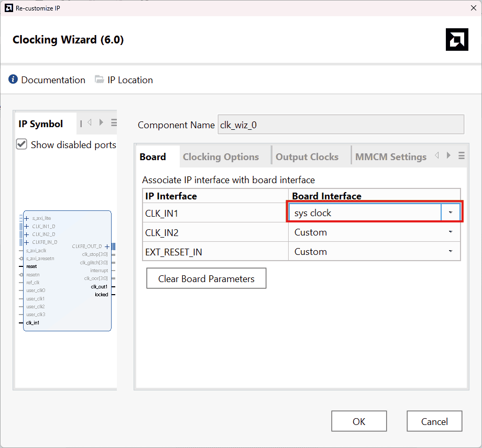
Task: Open the CLK_IN1 board interface dropdown
Action: tap(450, 213)
